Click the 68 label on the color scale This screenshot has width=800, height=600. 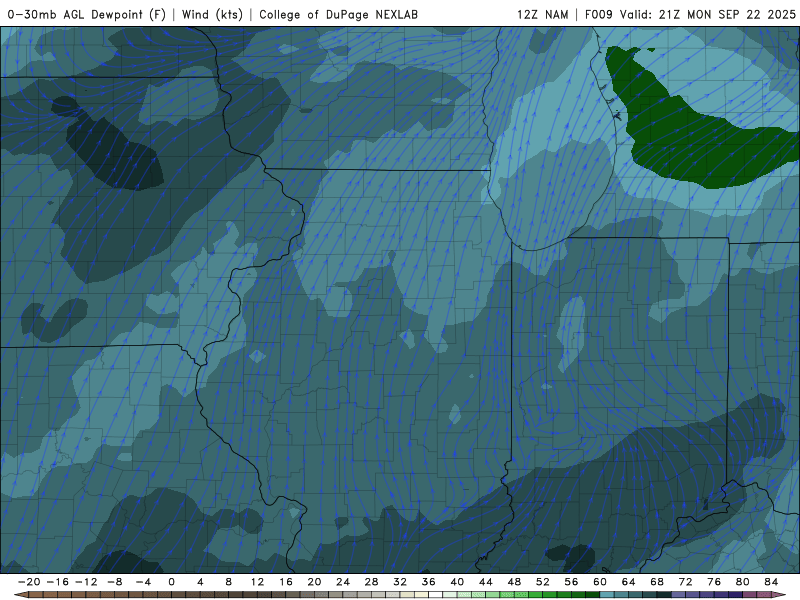click(x=657, y=582)
